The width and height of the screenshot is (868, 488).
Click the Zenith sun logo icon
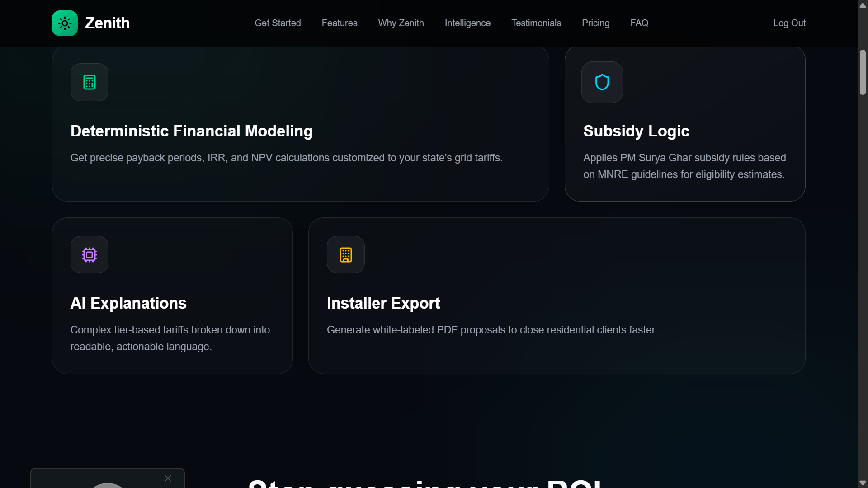65,23
